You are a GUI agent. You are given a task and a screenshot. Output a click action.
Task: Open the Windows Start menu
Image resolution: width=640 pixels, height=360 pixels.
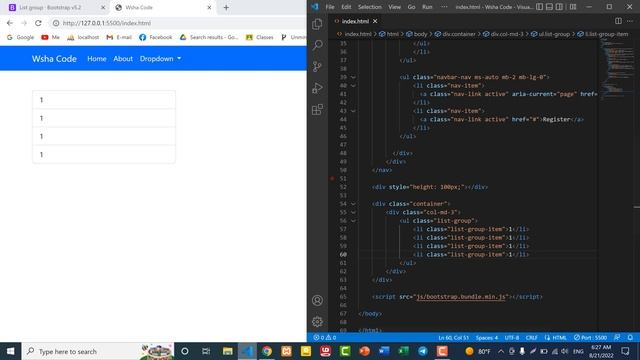pos(11,351)
